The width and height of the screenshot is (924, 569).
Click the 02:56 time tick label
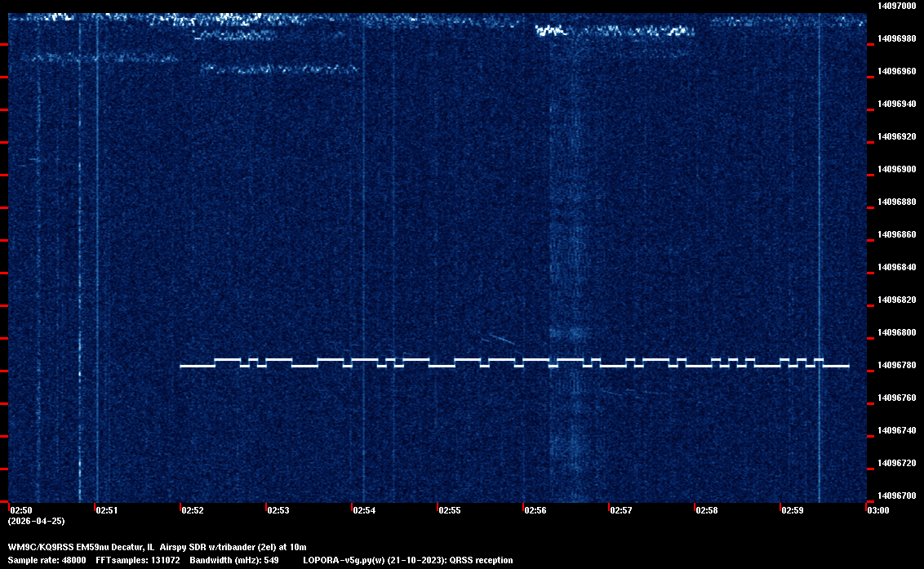coord(535,510)
